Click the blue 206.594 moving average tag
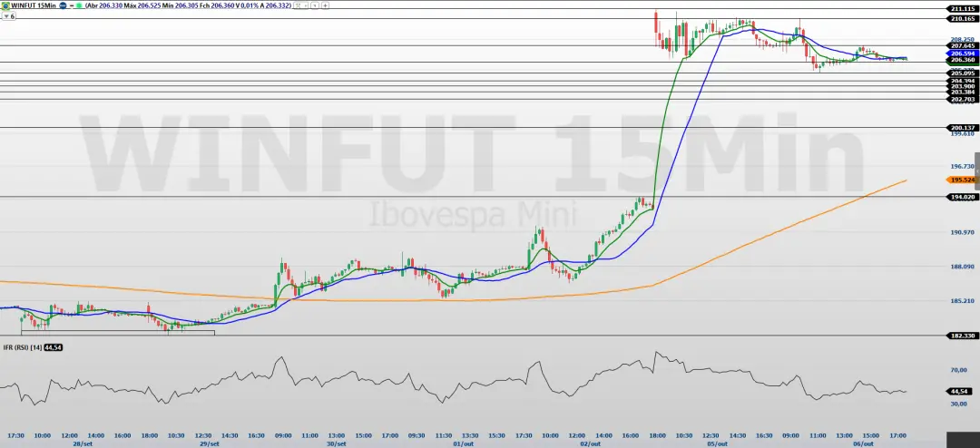This screenshot has height=448, width=980. [961, 54]
